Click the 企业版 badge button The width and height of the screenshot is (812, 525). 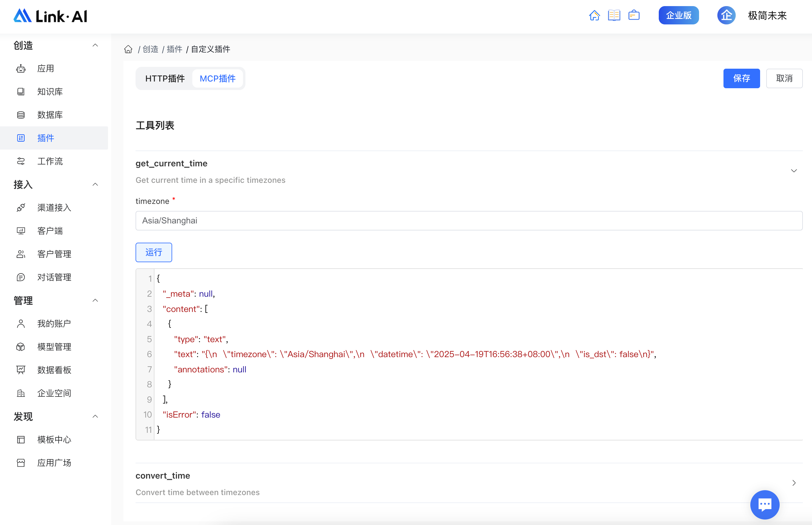click(678, 15)
